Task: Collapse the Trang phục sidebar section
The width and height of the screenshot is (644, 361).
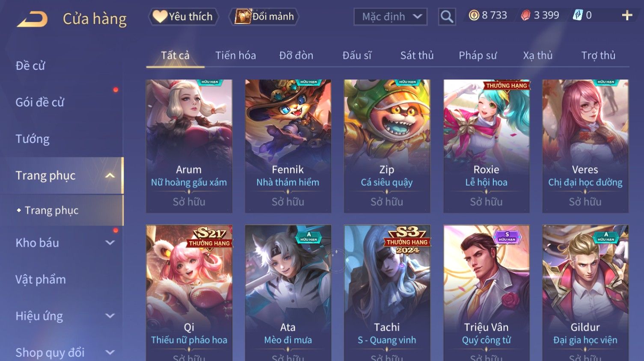Action: [x=110, y=175]
